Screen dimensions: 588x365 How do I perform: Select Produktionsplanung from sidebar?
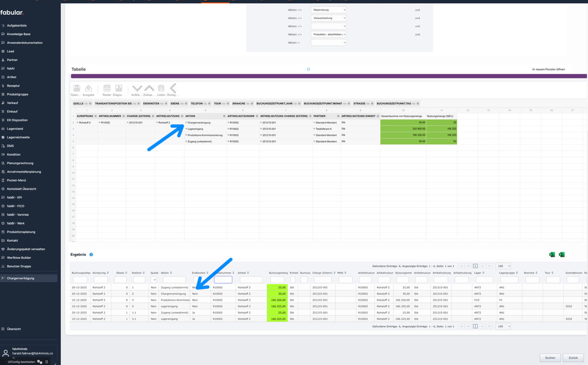(x=21, y=232)
